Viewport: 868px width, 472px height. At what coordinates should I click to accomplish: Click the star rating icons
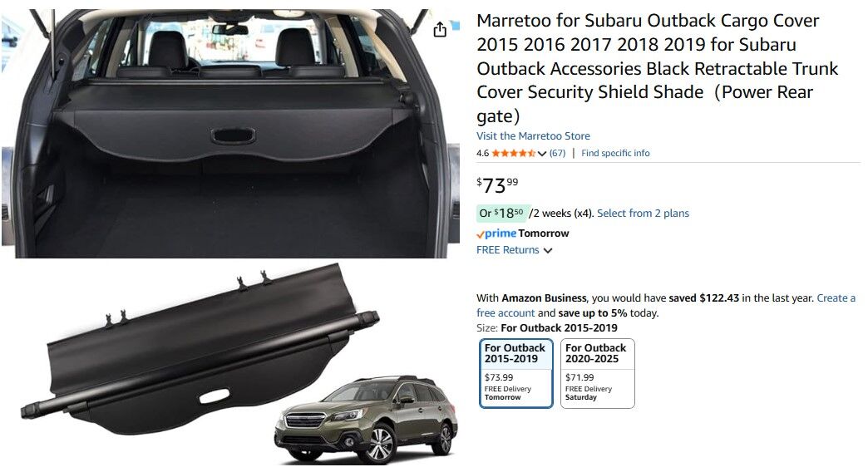point(513,153)
